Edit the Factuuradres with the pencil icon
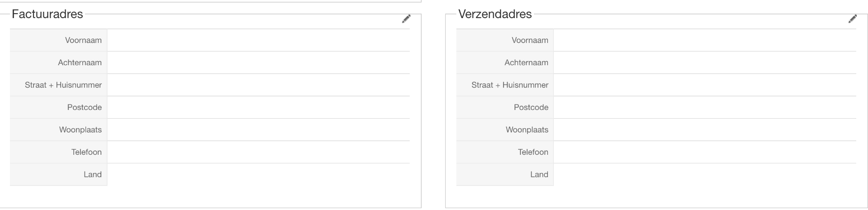Viewport: 868px width, 210px height. coord(406,19)
